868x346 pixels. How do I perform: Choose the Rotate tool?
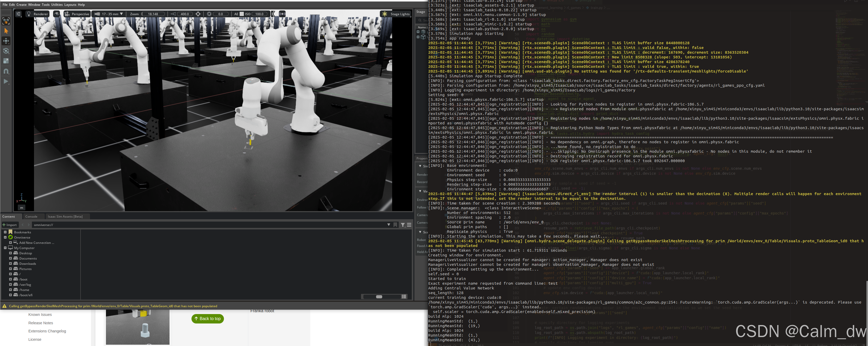click(x=6, y=51)
